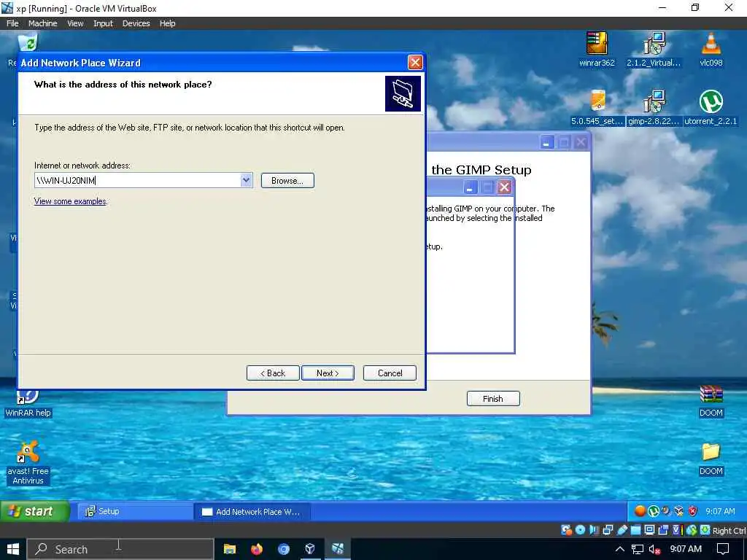Click the host volume muted icon
The height and width of the screenshot is (560, 747).
(654, 549)
